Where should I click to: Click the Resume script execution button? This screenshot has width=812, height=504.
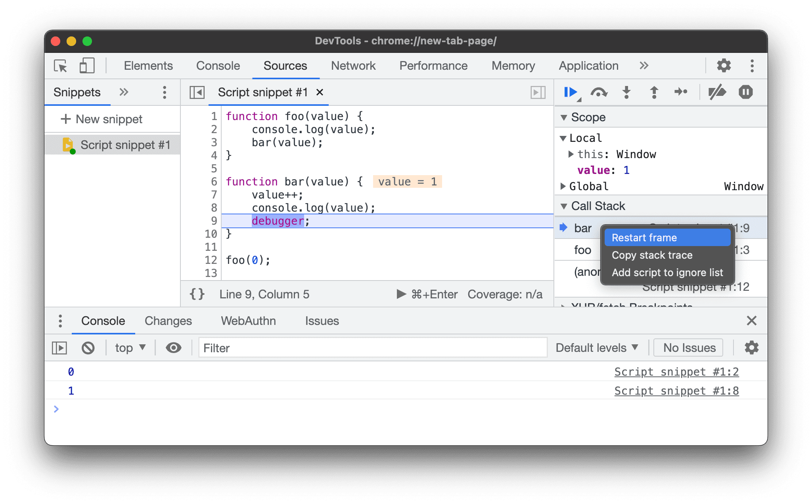click(x=570, y=92)
